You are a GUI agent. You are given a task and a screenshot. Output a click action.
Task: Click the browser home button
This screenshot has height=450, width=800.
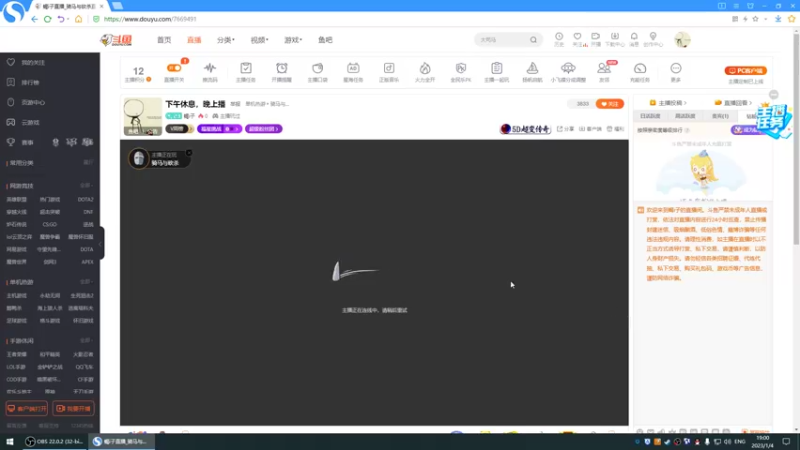pos(78,19)
